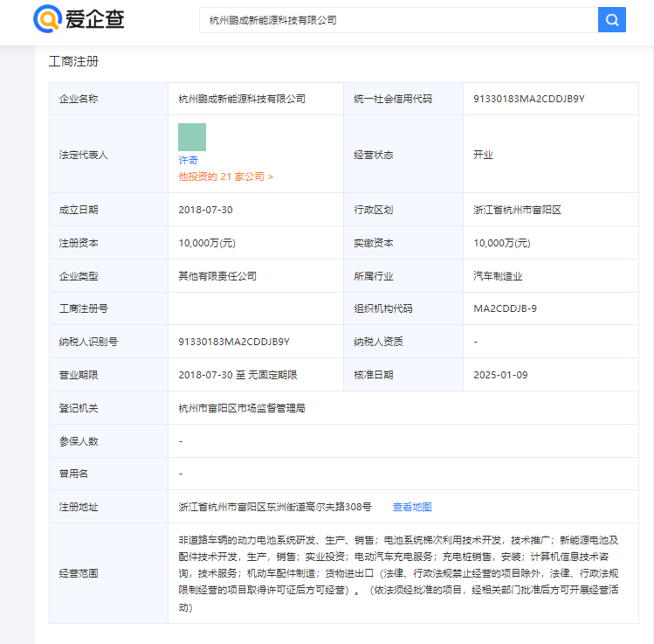Select approval date 2025-01-09
The height and width of the screenshot is (644, 654).
coord(500,375)
